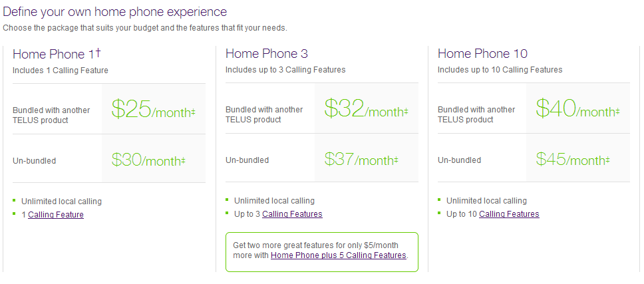Select the Home Phone 3 heading
The image size is (644, 284).
pyautogui.click(x=267, y=54)
